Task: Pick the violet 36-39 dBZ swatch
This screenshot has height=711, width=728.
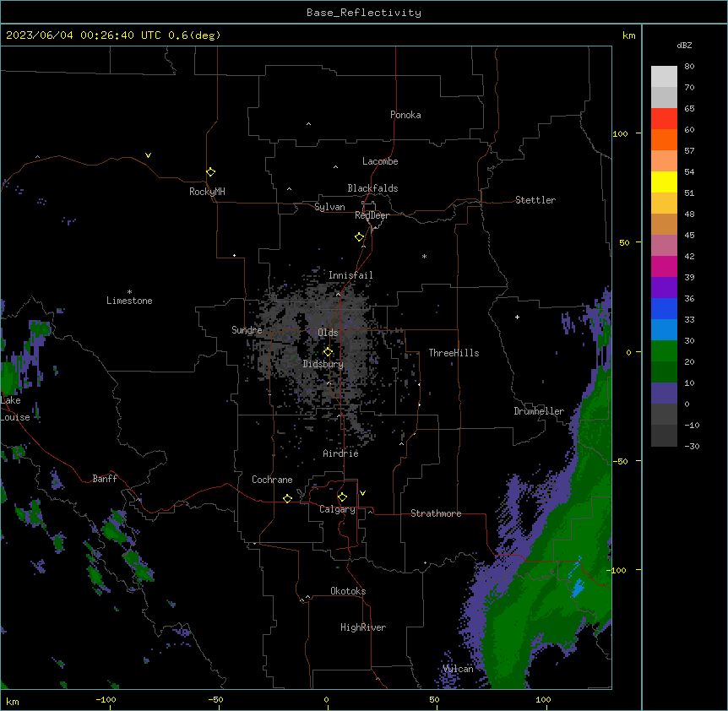Action: 664,288
